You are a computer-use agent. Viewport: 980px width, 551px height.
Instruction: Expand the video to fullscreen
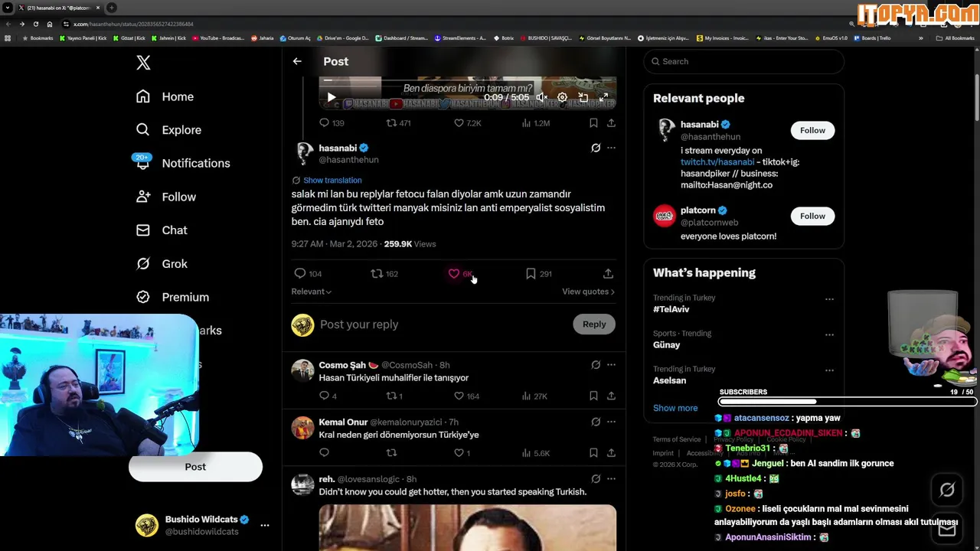pyautogui.click(x=603, y=97)
